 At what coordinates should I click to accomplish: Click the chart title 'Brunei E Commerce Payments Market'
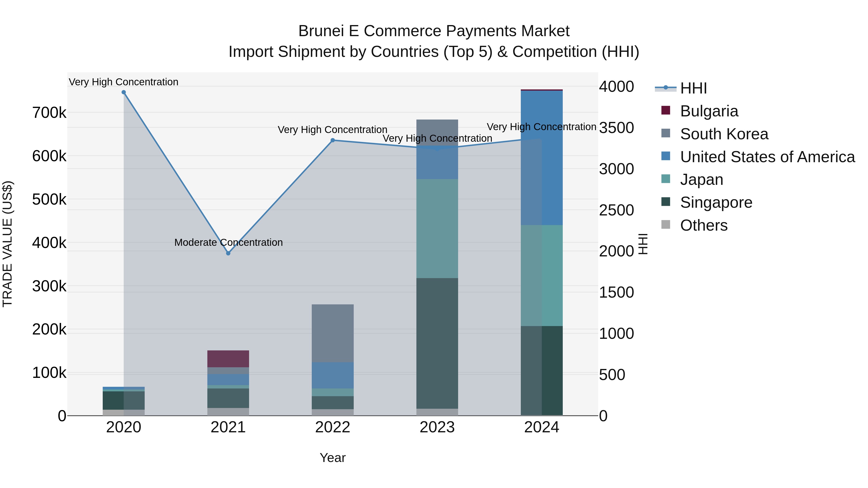434,31
